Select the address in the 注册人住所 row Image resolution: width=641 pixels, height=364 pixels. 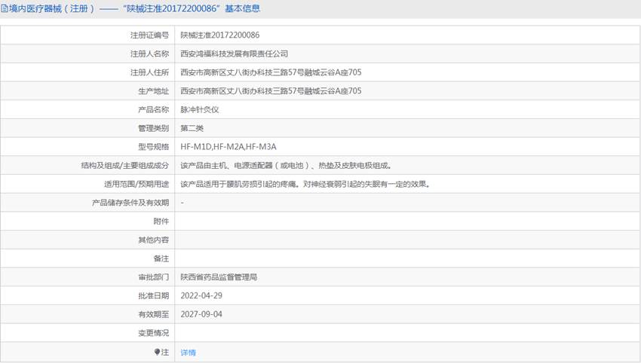pos(271,72)
